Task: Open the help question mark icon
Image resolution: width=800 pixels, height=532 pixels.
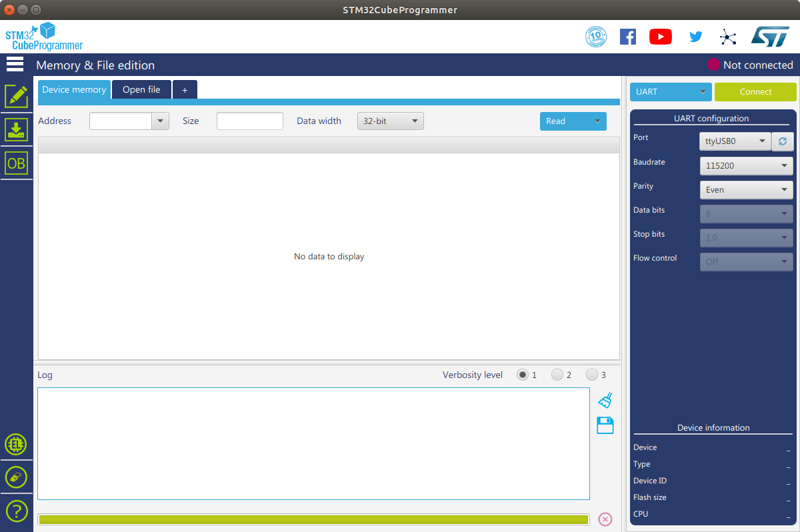Action: (16, 511)
